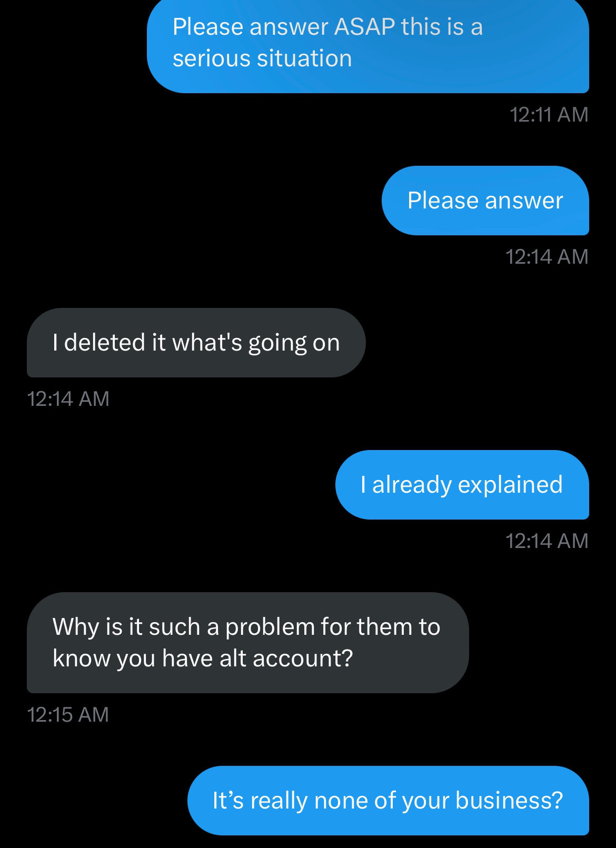Screen dimensions: 616x848
Task: Select the 'I already explained' message bubble
Action: (462, 485)
